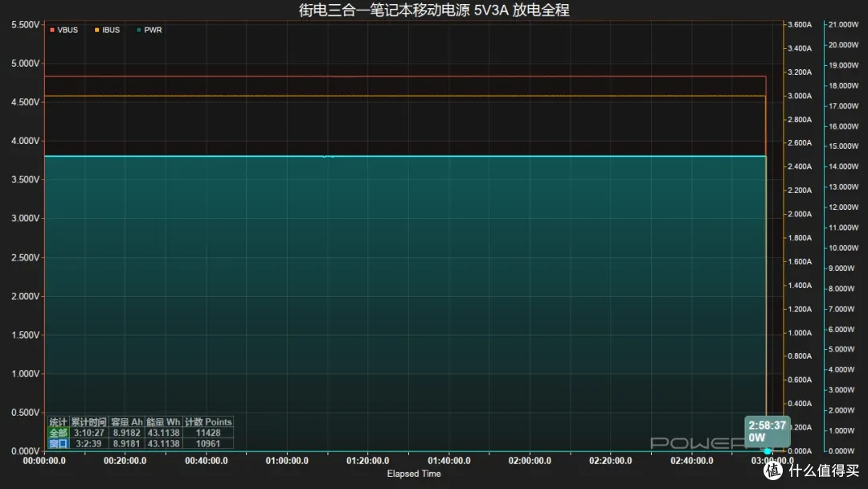Click the 5.500V voltage axis label
This screenshot has height=489, width=868.
(26, 25)
